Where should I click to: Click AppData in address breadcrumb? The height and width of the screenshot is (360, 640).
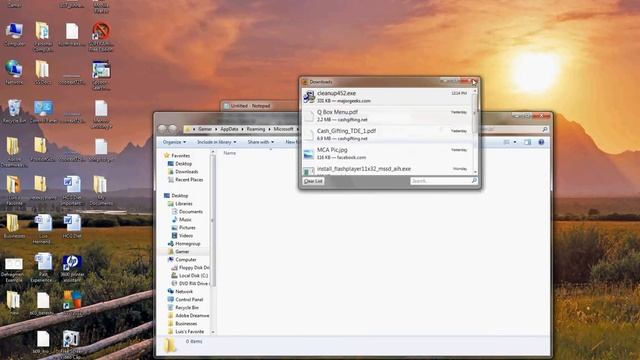(229, 129)
